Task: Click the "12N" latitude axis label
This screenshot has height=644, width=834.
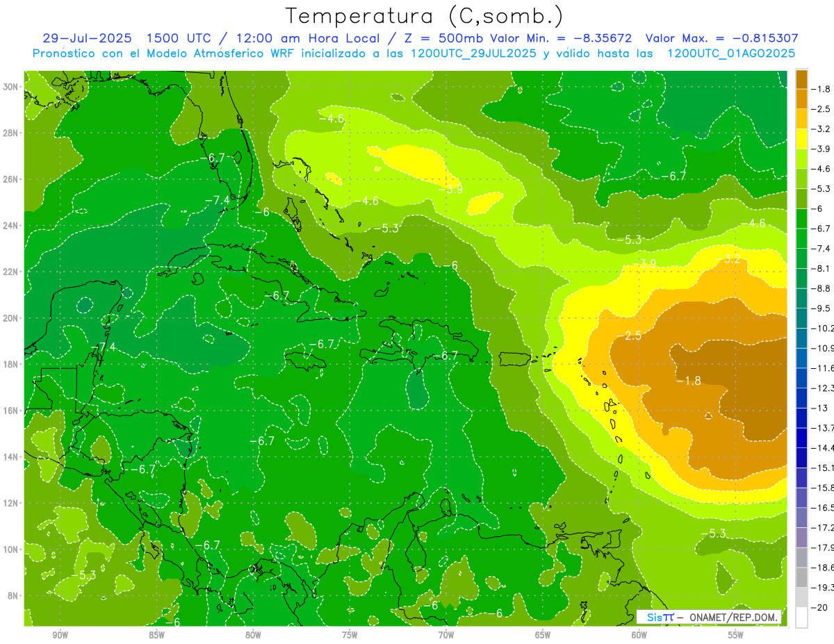Action: [x=12, y=503]
